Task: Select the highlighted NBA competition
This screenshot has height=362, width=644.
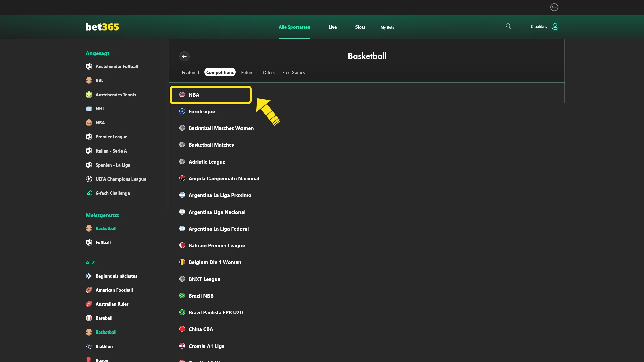Action: click(x=210, y=95)
